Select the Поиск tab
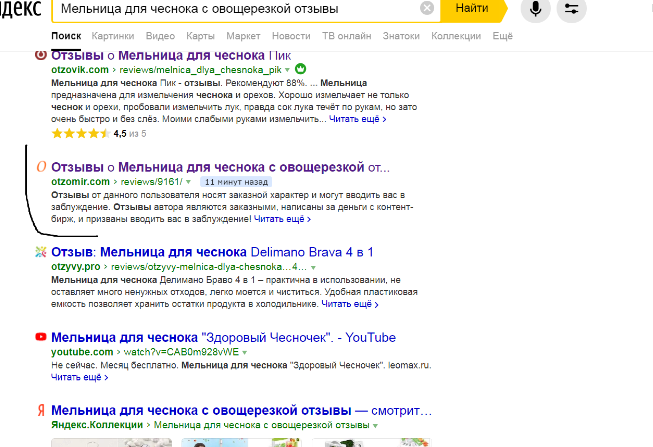The height and width of the screenshot is (447, 653). 66,36
